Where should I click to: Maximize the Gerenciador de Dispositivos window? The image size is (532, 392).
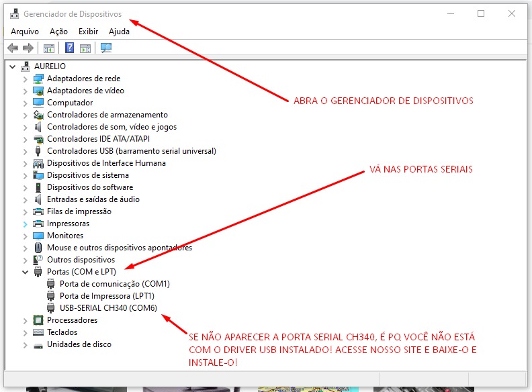481,13
